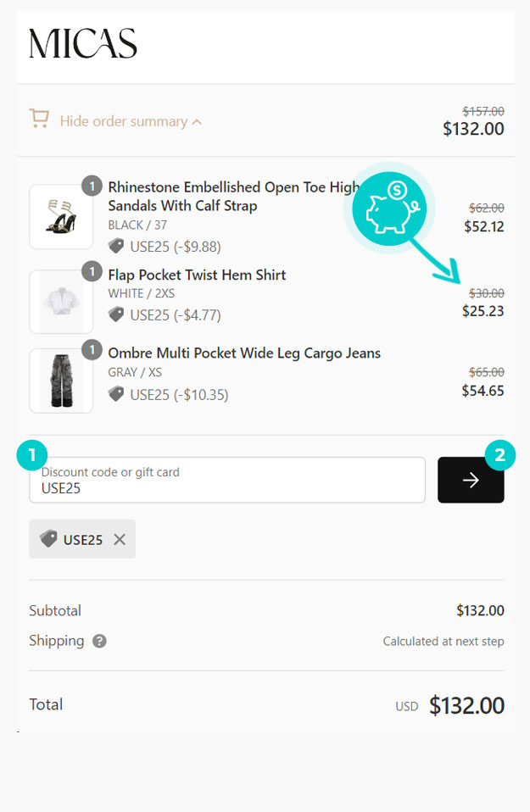The image size is (530, 812).
Task: Click the step 1 teal badge
Action: coord(32,455)
